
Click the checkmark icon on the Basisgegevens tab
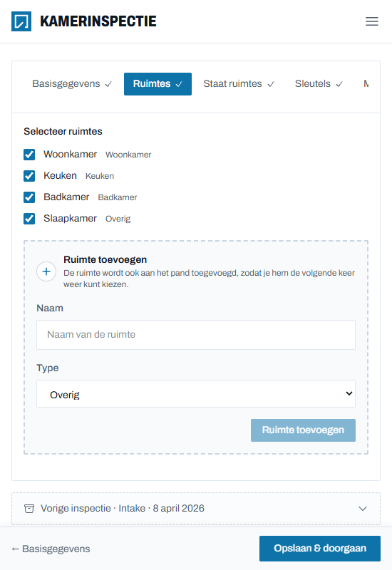(x=108, y=84)
